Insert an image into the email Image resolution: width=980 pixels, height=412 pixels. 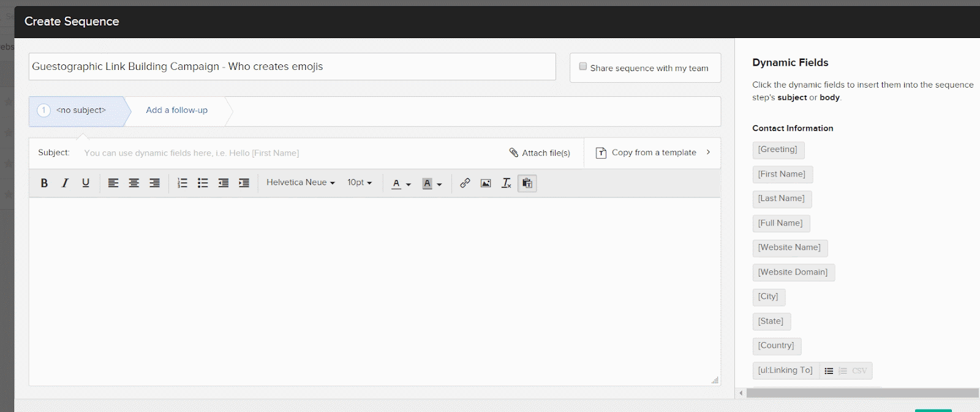(x=486, y=183)
